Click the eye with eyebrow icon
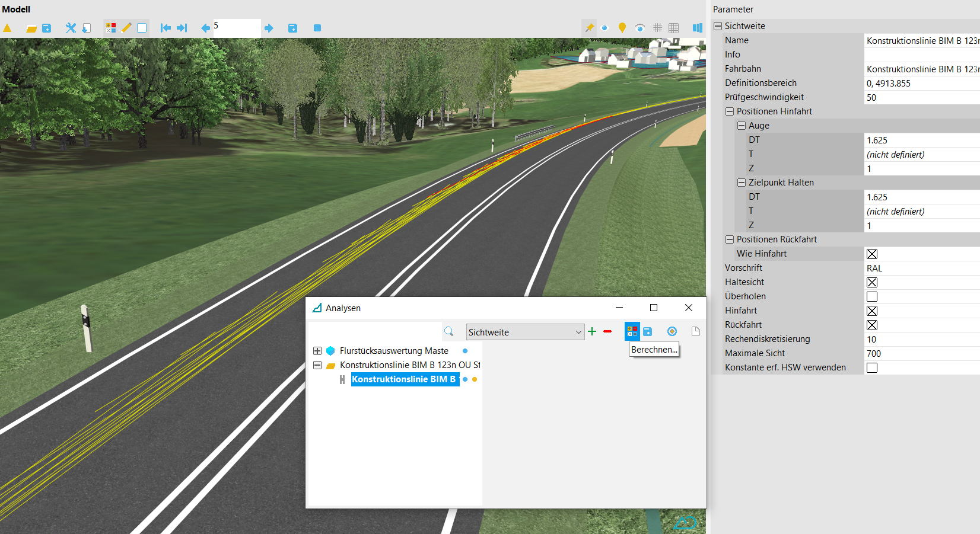 [x=639, y=28]
